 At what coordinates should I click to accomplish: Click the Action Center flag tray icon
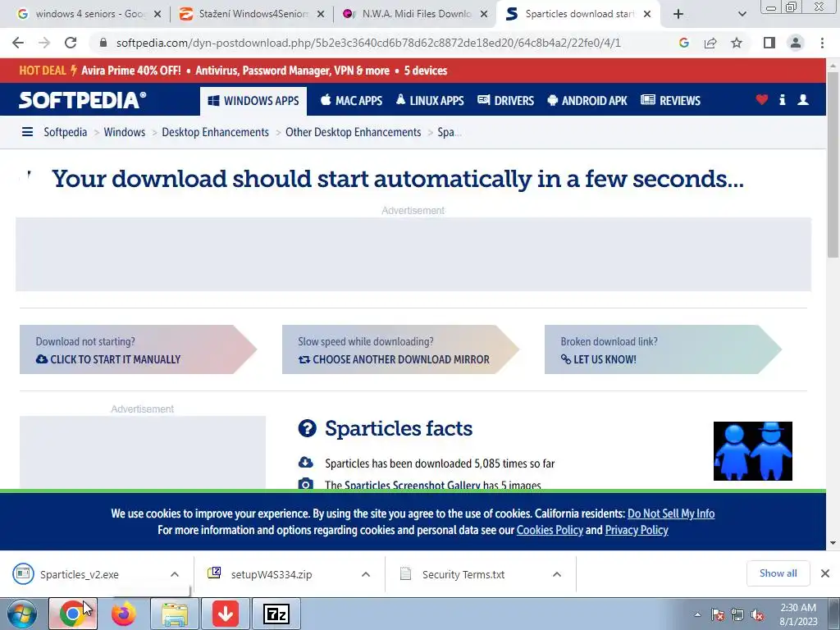718,615
